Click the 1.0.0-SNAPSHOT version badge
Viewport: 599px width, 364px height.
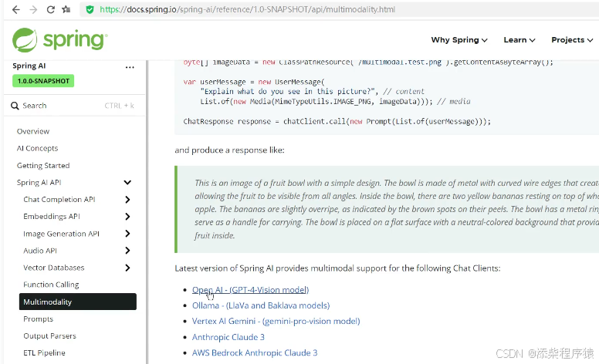pyautogui.click(x=43, y=81)
